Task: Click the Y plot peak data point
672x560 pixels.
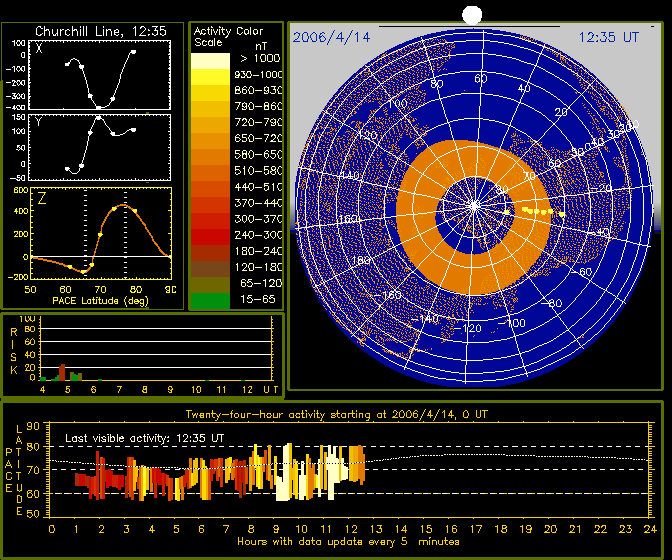Action: pos(99,118)
